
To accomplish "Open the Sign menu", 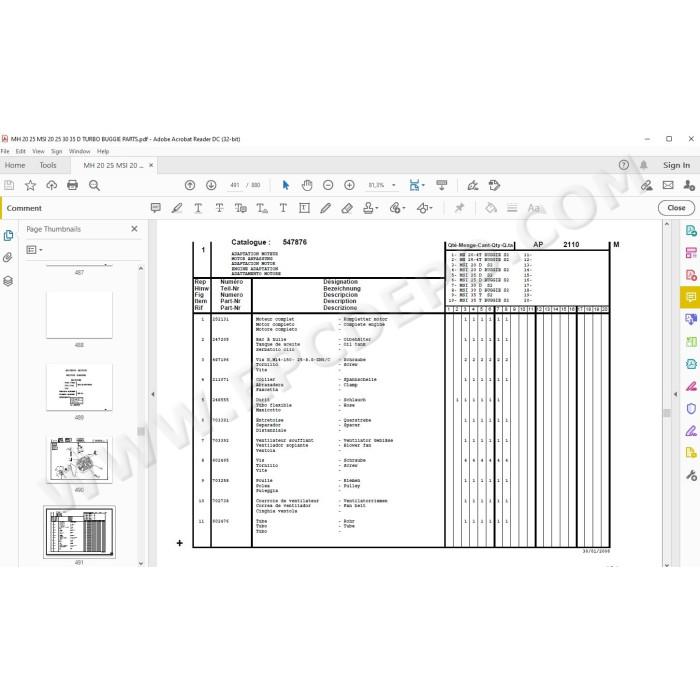I will tap(56, 151).
